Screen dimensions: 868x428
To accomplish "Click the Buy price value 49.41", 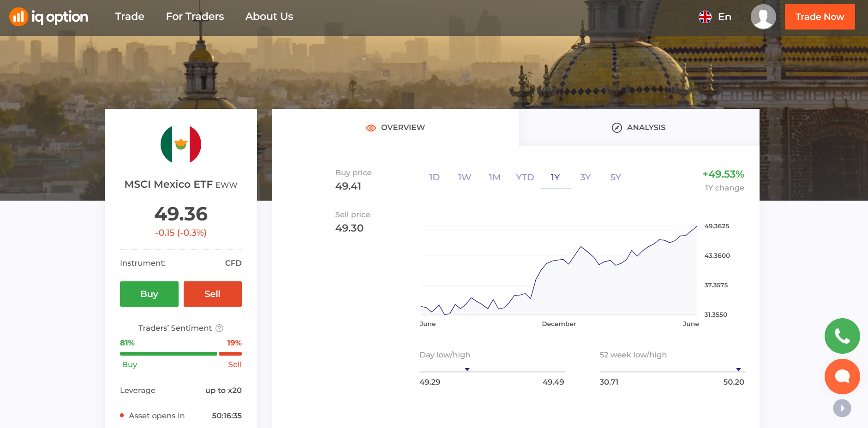I will tap(348, 186).
